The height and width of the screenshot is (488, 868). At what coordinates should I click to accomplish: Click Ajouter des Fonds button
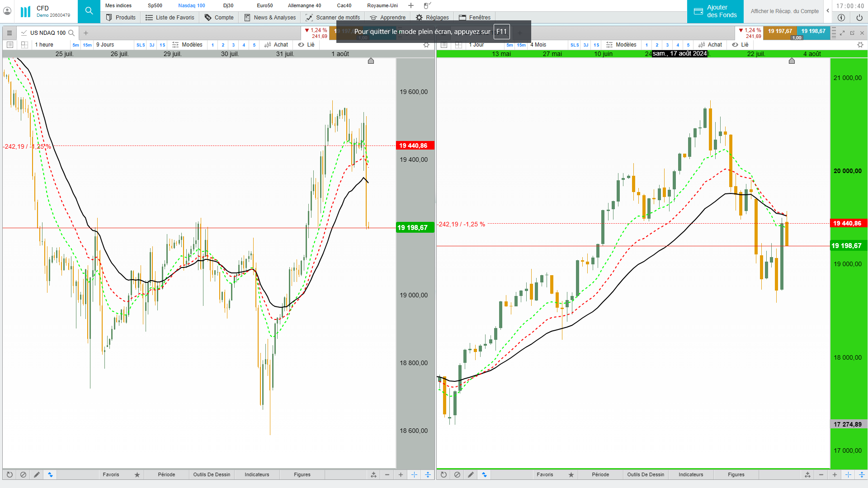coord(715,11)
